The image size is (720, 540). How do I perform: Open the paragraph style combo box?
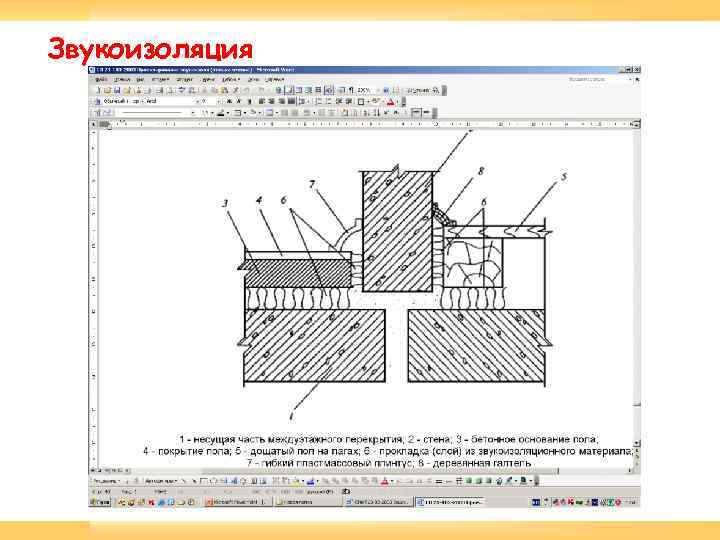pyautogui.click(x=124, y=101)
